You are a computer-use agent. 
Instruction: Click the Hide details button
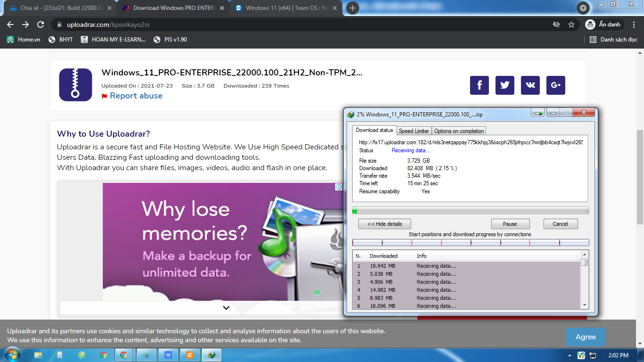(384, 224)
